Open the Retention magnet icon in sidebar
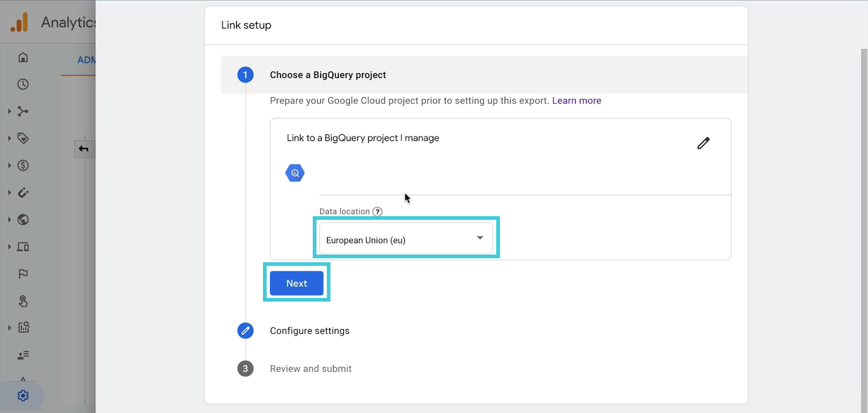868x413 pixels. click(23, 192)
